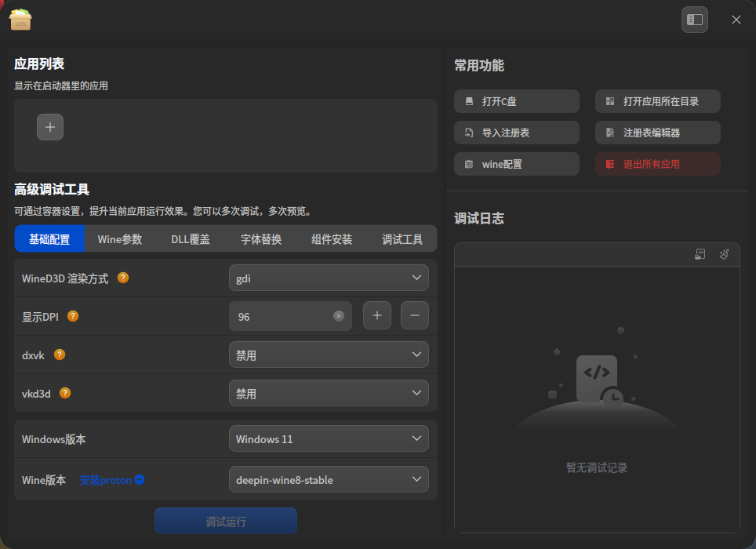
Task: Toggle the sidebar panel layout icon
Action: pyautogui.click(x=695, y=20)
